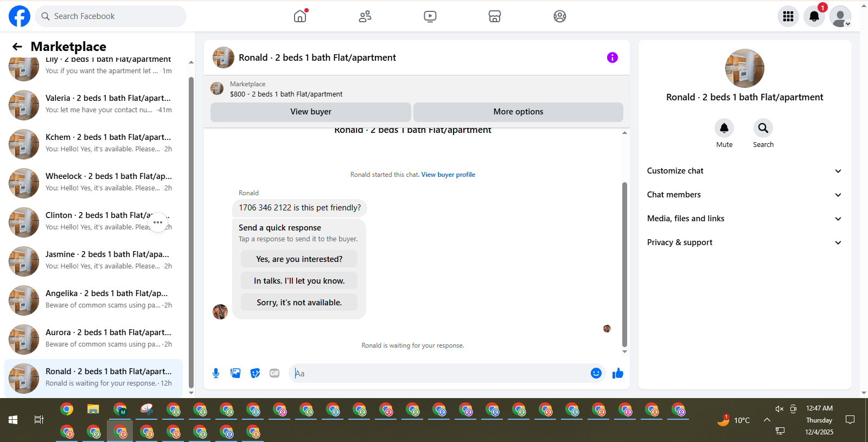
Task: Open the apps menu grid icon
Action: click(x=788, y=16)
